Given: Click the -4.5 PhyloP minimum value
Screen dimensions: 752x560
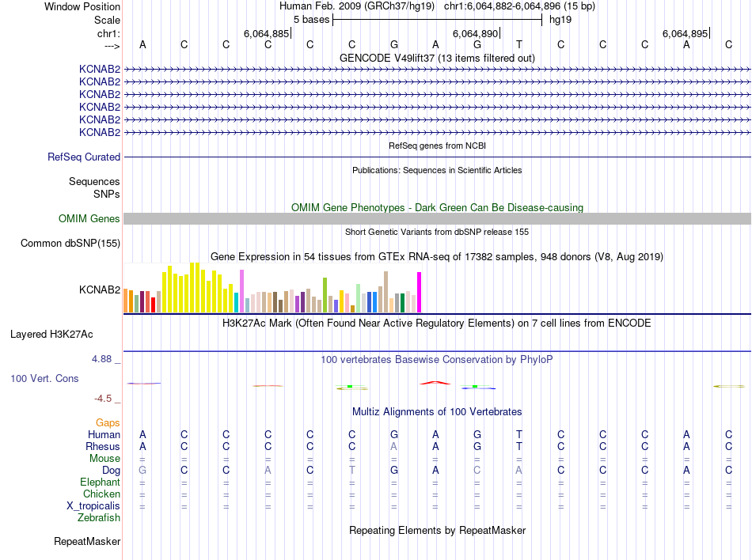Looking at the screenshot, I should pyautogui.click(x=103, y=399).
